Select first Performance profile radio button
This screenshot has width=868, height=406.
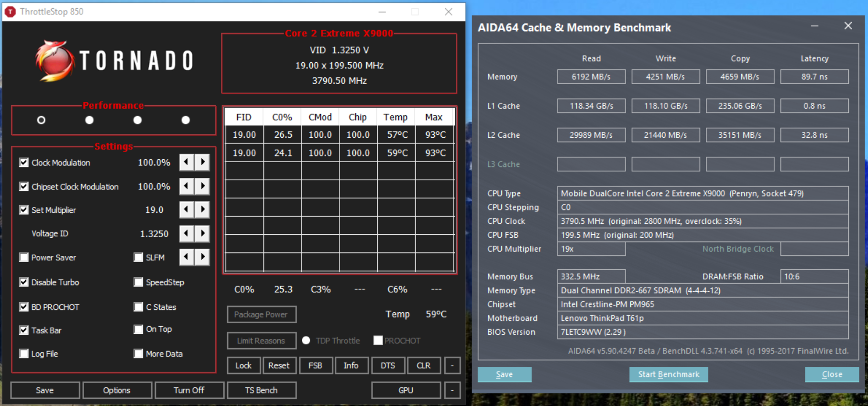(41, 120)
